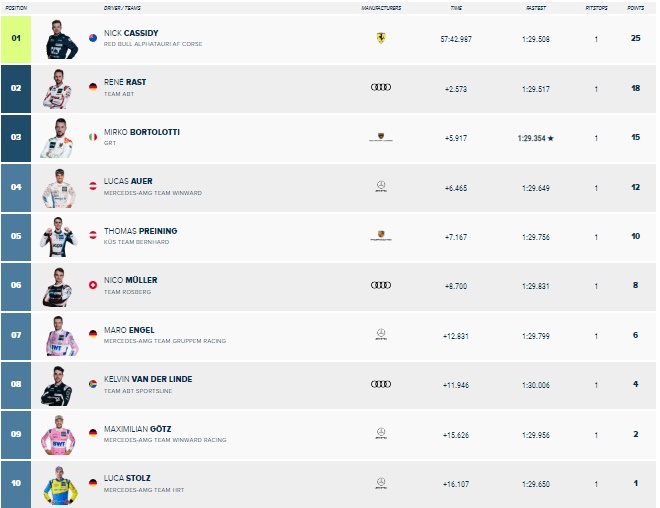Click the Porsche logo beside Thomas Preining
The width and height of the screenshot is (660, 508).
pos(381,236)
